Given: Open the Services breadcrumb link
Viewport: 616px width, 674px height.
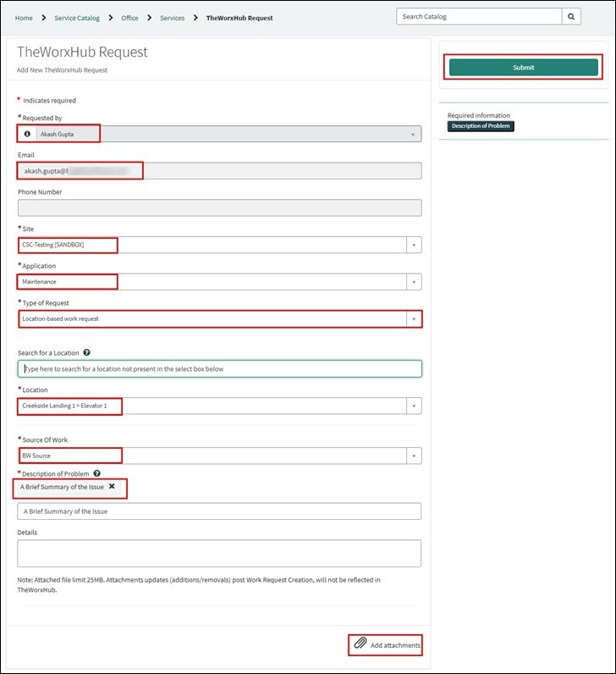Looking at the screenshot, I should (173, 18).
